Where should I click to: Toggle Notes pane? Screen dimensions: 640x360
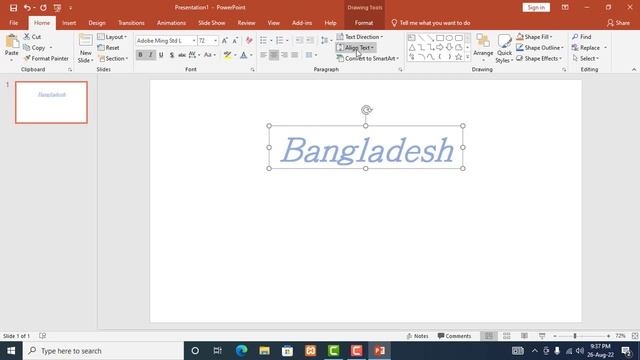click(x=417, y=336)
